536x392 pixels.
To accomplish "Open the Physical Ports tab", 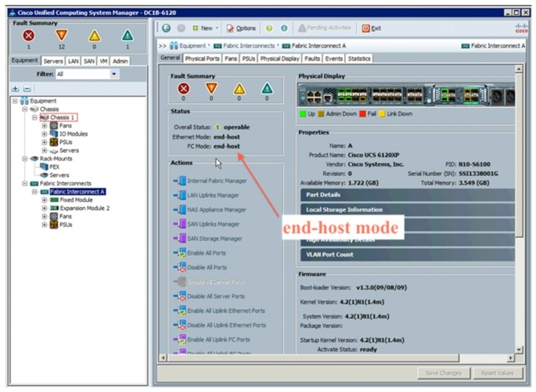I will pyautogui.click(x=202, y=59).
